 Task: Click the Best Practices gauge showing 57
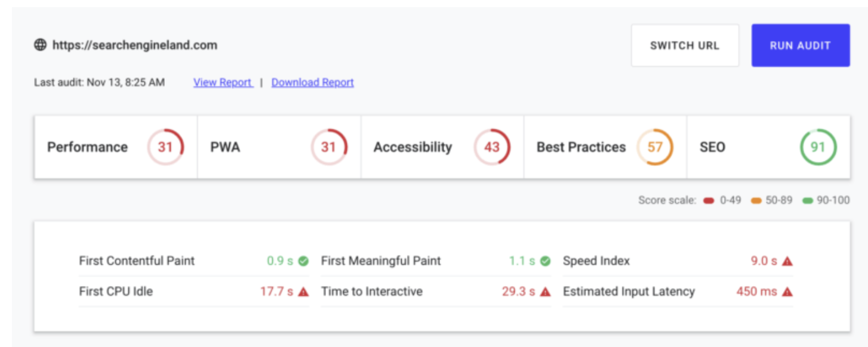point(655,147)
